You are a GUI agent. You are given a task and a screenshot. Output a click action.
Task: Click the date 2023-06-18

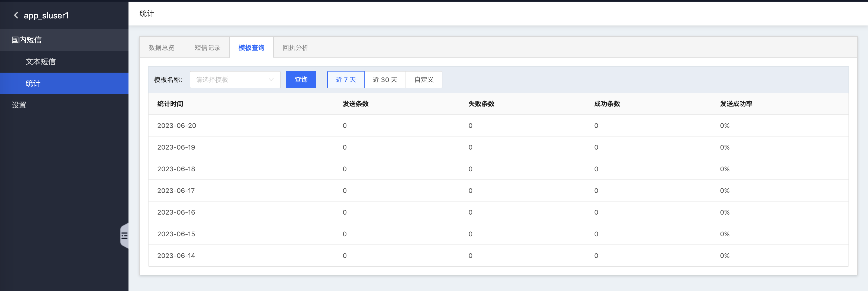pyautogui.click(x=176, y=169)
